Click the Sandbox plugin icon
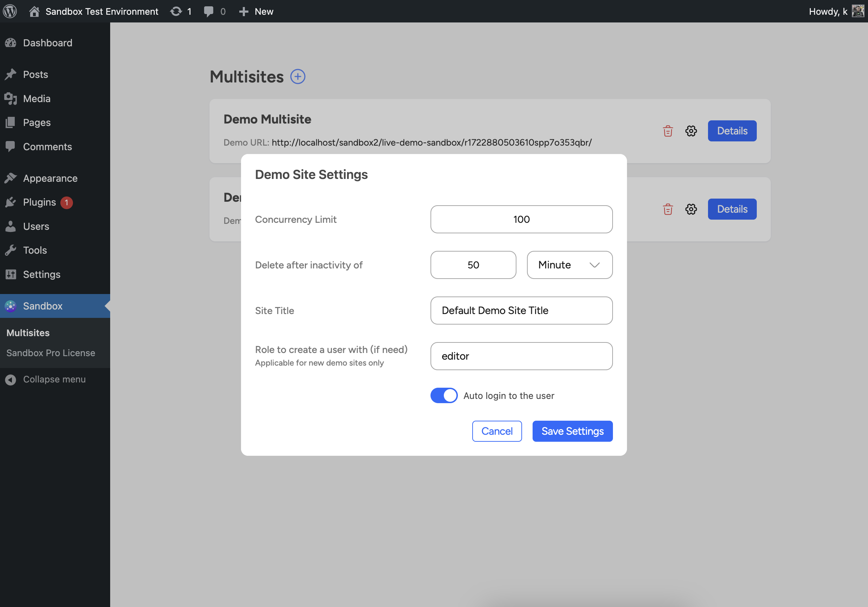The image size is (868, 607). coord(11,306)
